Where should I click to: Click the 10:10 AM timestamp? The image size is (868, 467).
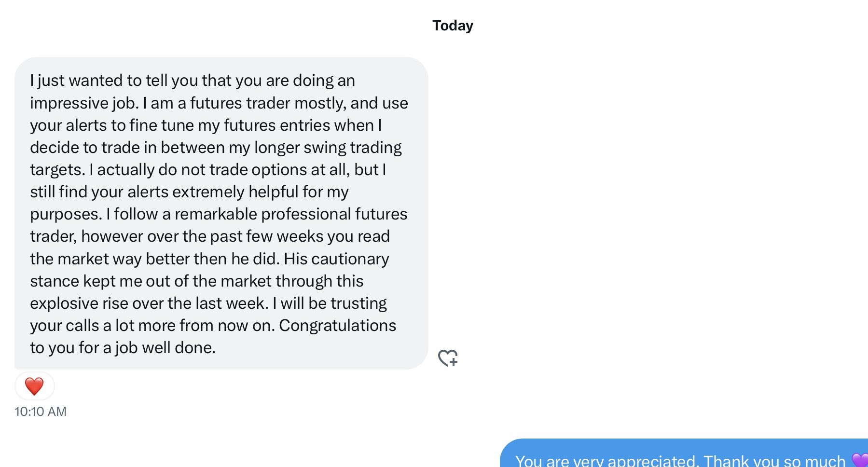[41, 412]
